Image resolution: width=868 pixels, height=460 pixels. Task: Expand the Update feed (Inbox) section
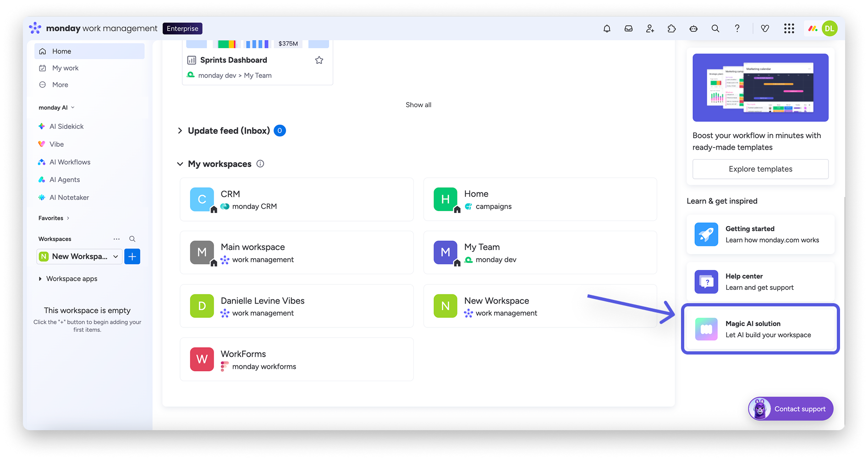[180, 131]
